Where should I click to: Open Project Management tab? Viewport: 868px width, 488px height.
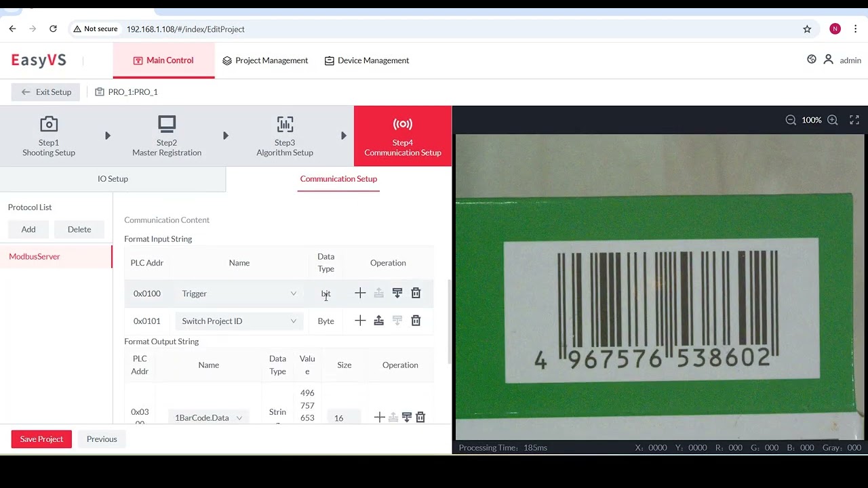pos(265,60)
